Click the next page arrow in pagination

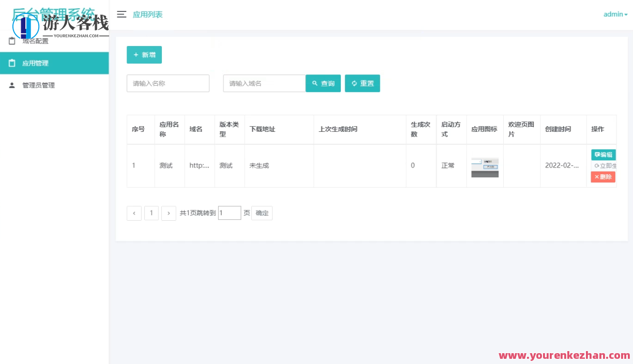(169, 213)
